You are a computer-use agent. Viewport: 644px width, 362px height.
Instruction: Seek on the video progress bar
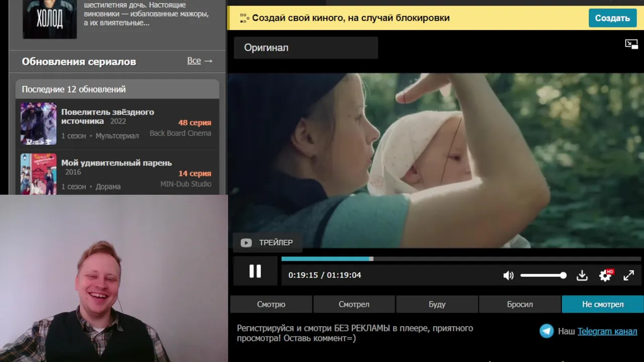pyautogui.click(x=461, y=259)
